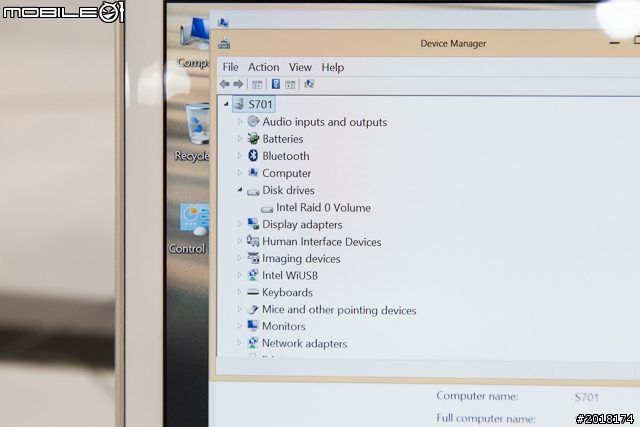
Task: Click the Back arrow toolbar icon
Action: pyautogui.click(x=224, y=84)
